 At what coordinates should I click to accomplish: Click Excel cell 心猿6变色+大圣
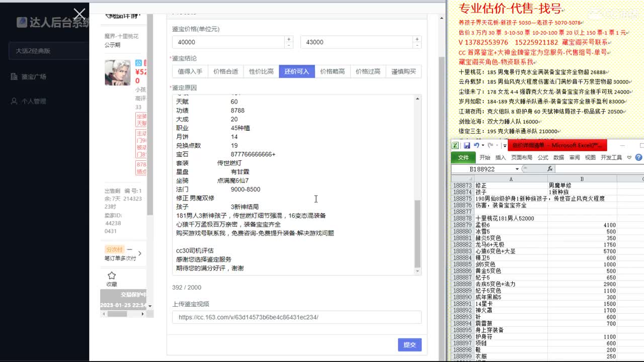click(511, 251)
